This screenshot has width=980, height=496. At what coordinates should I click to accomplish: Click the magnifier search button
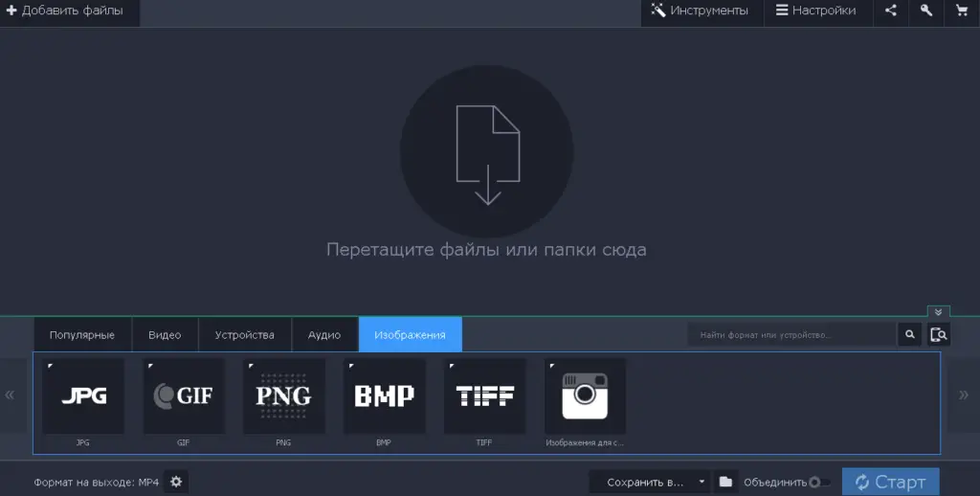click(x=910, y=334)
